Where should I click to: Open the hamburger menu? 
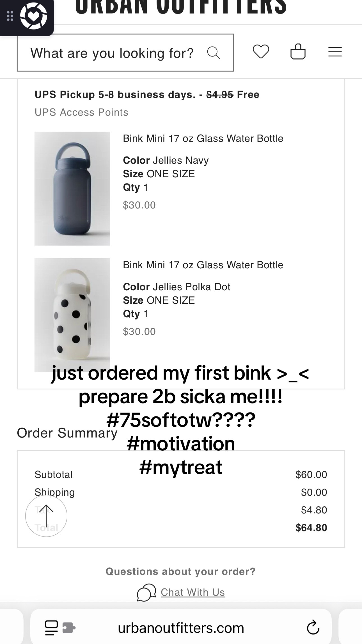(x=335, y=52)
